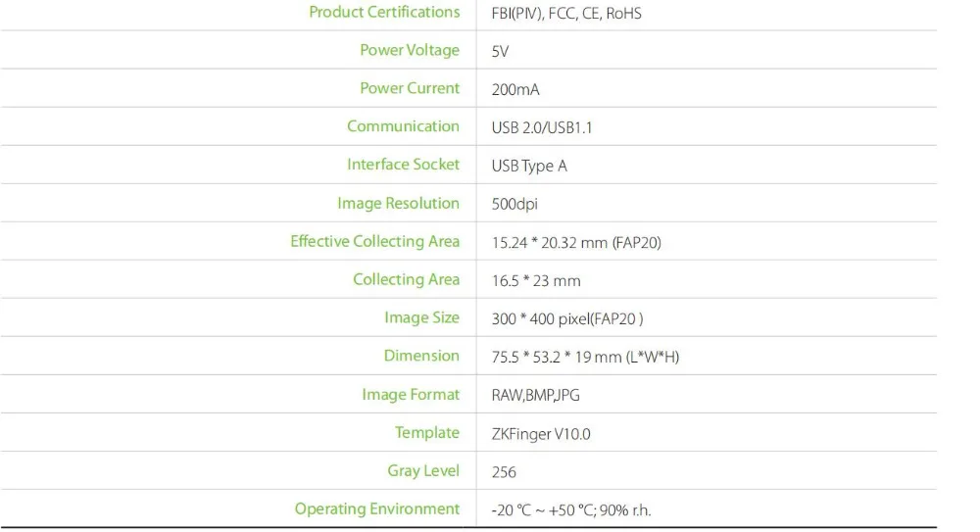Click the 200mA current value
The image size is (980, 532).
(515, 90)
